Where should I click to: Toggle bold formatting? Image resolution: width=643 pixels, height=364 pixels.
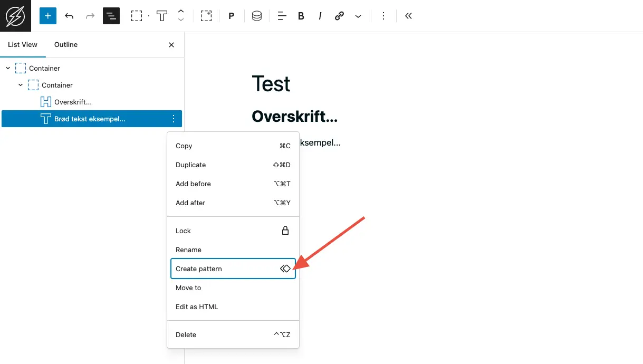[x=301, y=16]
